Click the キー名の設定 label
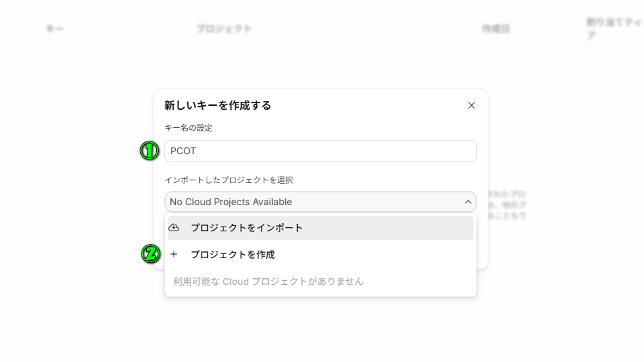Viewport: 644px width, 362px height. [189, 127]
